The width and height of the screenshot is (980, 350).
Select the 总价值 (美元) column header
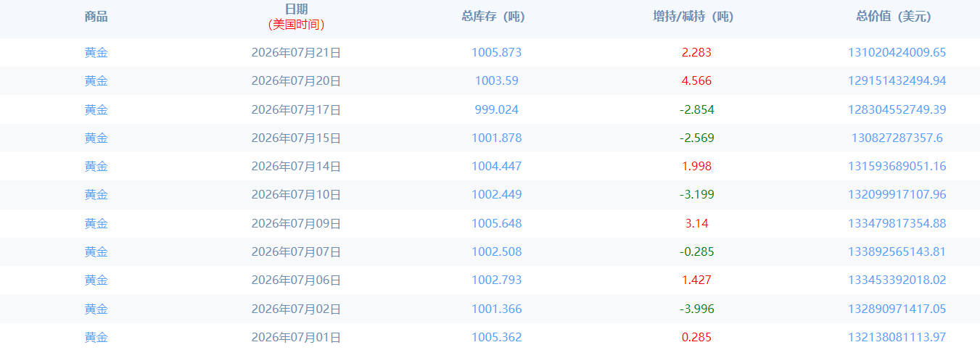point(894,16)
